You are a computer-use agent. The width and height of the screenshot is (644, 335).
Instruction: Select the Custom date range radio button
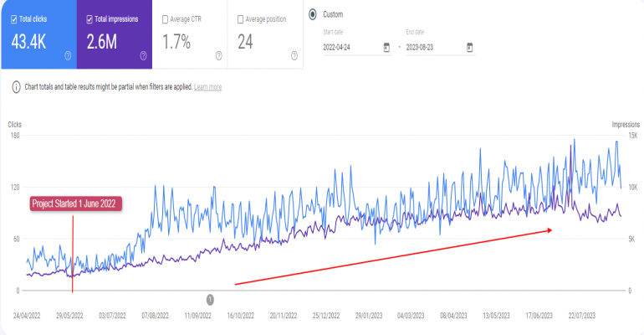tap(312, 14)
